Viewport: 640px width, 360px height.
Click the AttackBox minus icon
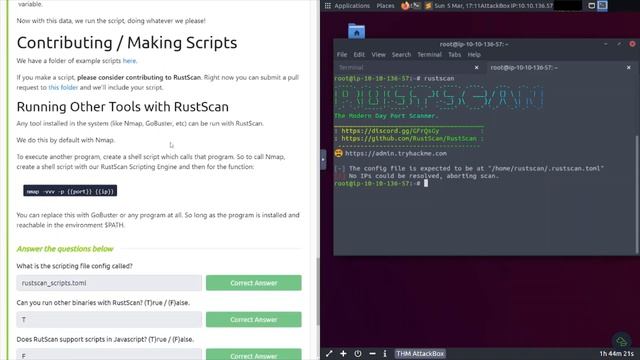click(x=372, y=353)
